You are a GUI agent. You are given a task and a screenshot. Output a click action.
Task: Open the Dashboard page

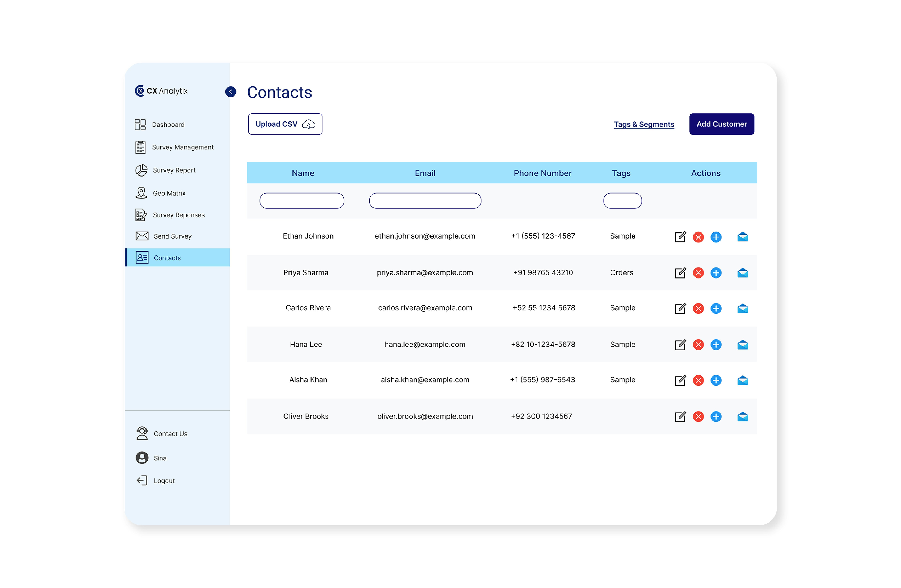click(160, 125)
